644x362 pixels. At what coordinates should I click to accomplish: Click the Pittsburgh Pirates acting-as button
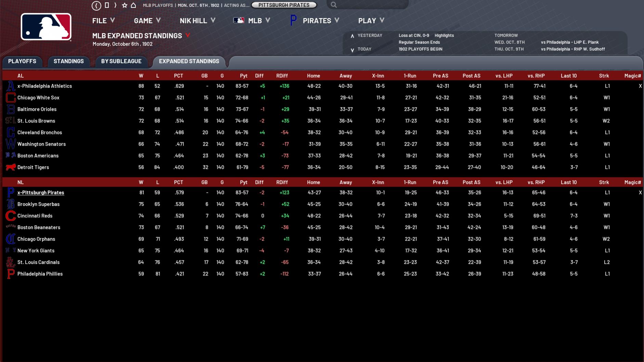pyautogui.click(x=284, y=5)
